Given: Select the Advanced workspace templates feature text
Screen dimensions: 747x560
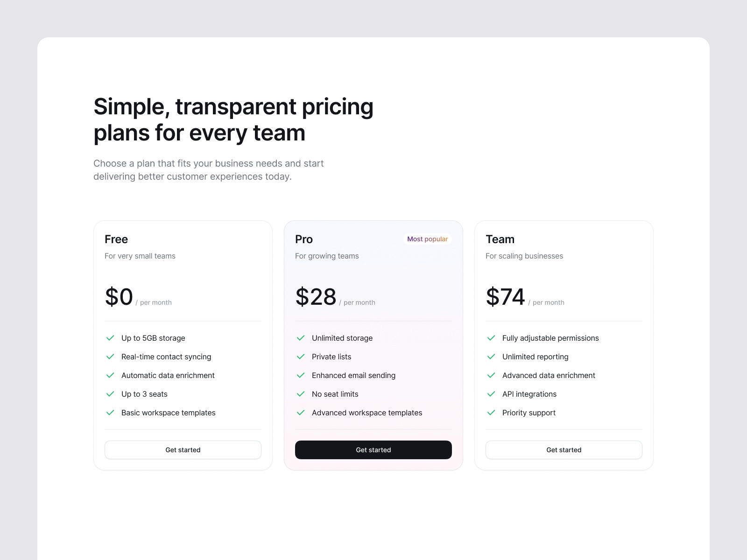Looking at the screenshot, I should (x=367, y=413).
